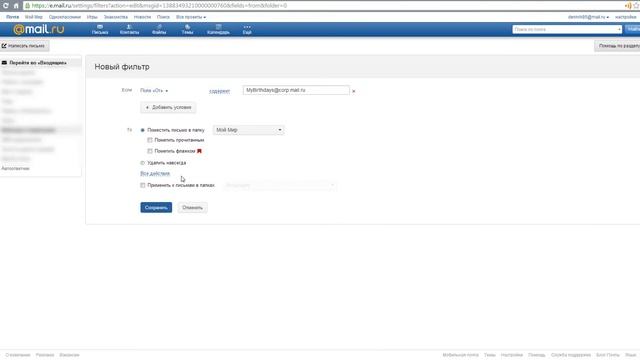Screen dimensions: 640x360
Task: Click the @mail.ru logo
Action: click(39, 29)
